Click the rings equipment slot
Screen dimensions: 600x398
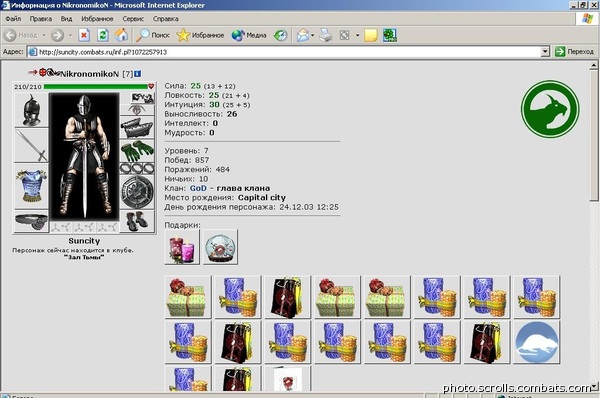click(x=137, y=168)
